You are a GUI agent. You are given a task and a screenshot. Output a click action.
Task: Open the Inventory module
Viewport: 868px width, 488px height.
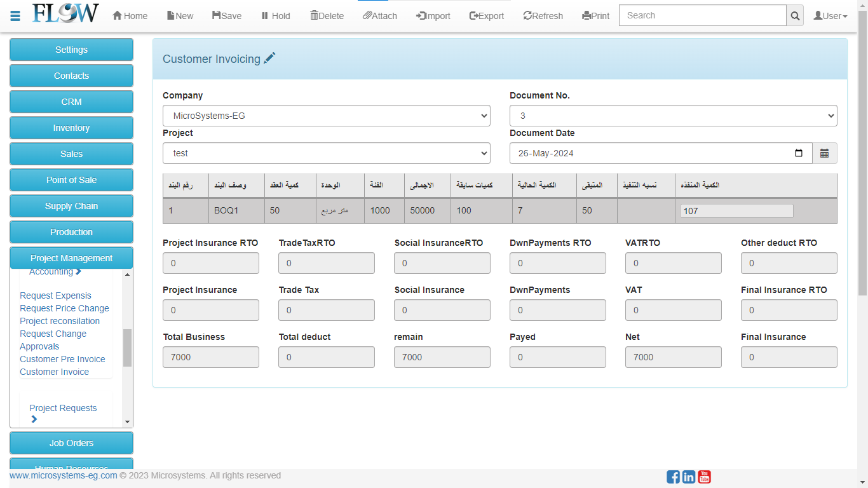[x=71, y=128]
